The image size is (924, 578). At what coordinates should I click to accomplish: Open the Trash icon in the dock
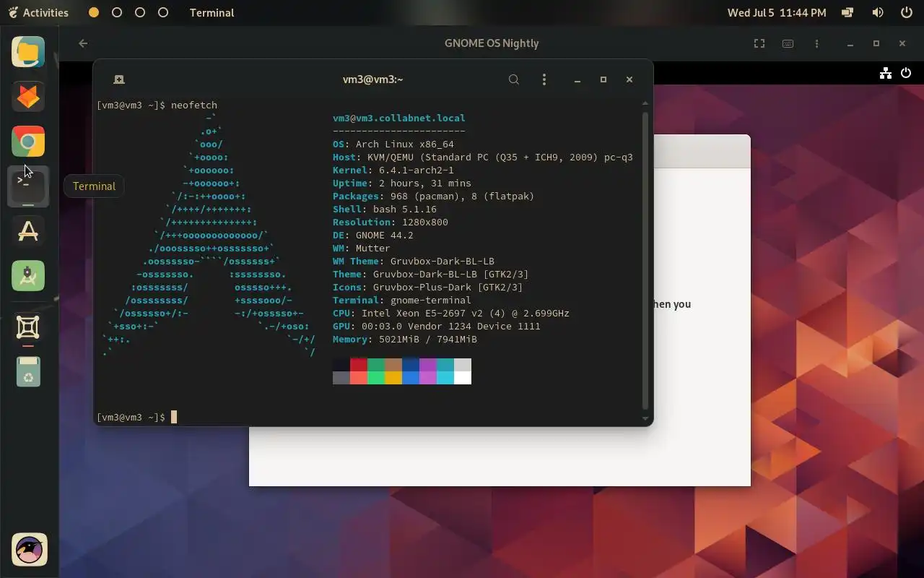(28, 372)
